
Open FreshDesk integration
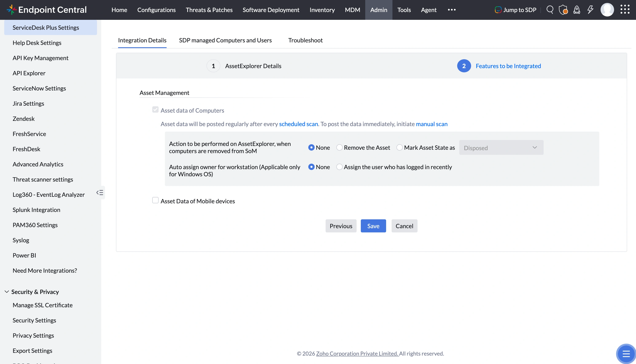click(x=26, y=149)
